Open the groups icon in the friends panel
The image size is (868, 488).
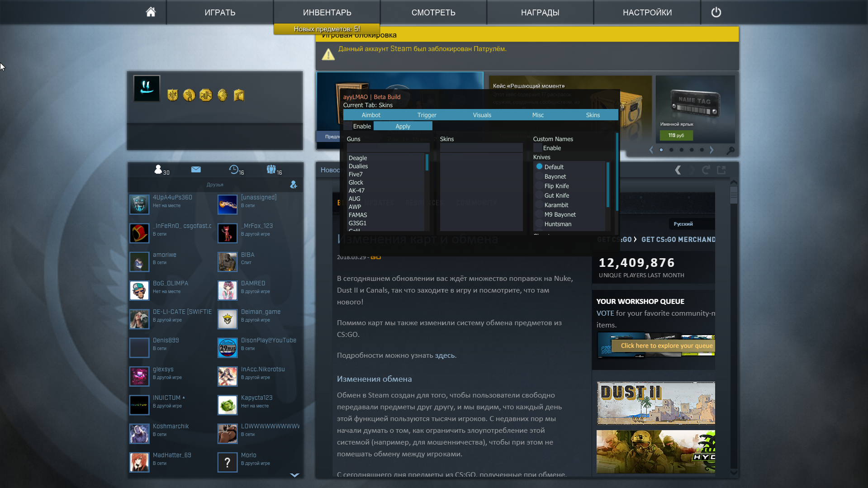tap(271, 170)
